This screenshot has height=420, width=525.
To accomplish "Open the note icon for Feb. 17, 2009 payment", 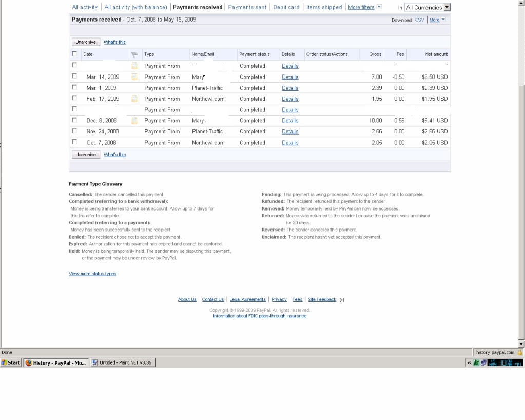I will (x=134, y=99).
